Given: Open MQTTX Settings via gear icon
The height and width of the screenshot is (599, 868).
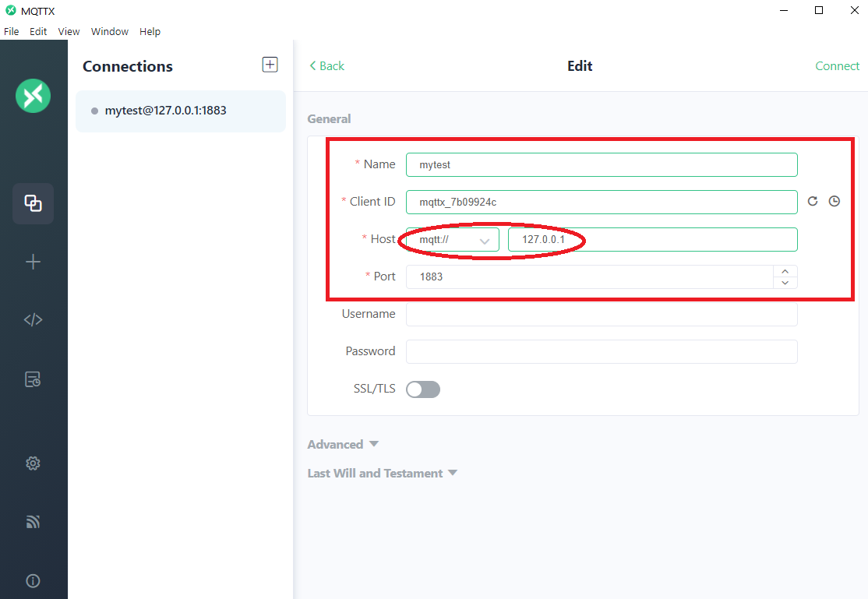Looking at the screenshot, I should (33, 463).
